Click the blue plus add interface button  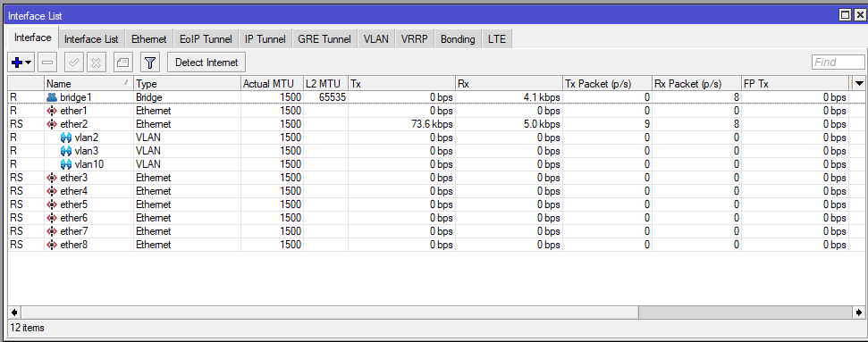(17, 63)
